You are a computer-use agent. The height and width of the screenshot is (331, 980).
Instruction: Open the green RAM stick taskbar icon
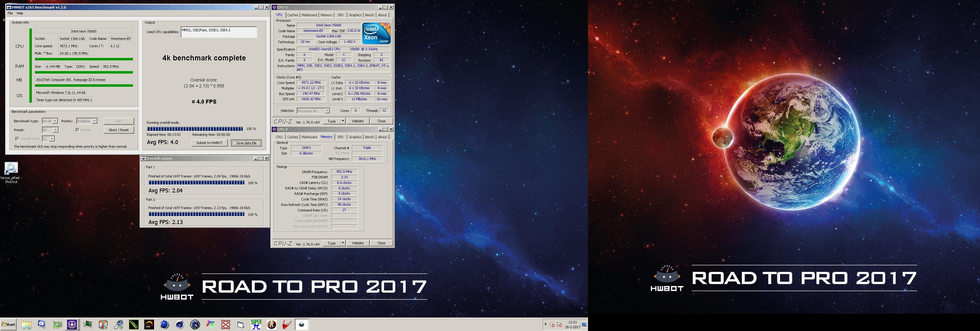pyautogui.click(x=134, y=325)
